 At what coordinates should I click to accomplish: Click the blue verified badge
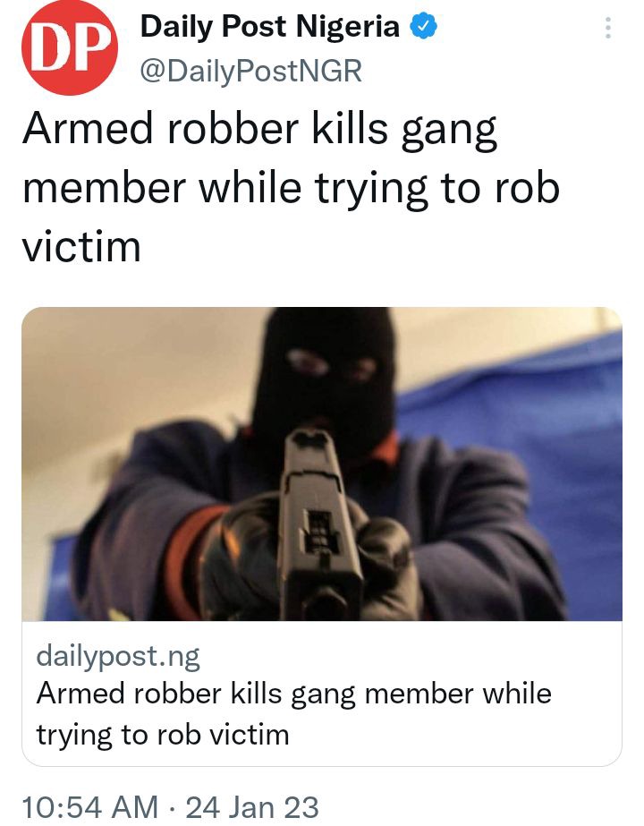coord(424,26)
